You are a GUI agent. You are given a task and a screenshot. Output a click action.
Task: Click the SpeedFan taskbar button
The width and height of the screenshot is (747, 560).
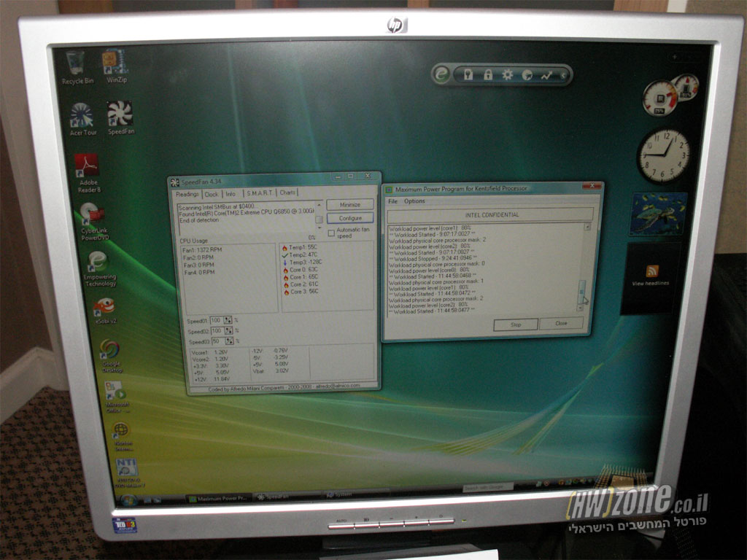coord(287,497)
